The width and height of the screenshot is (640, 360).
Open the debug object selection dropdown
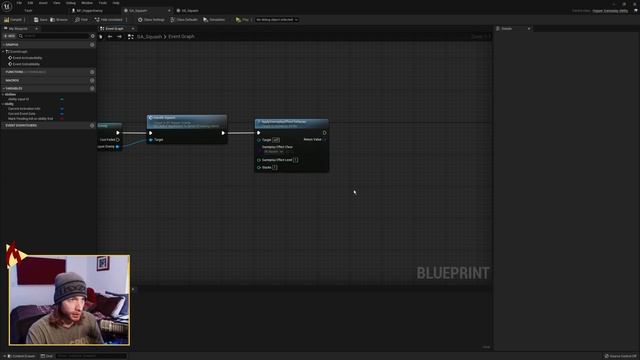[277, 20]
